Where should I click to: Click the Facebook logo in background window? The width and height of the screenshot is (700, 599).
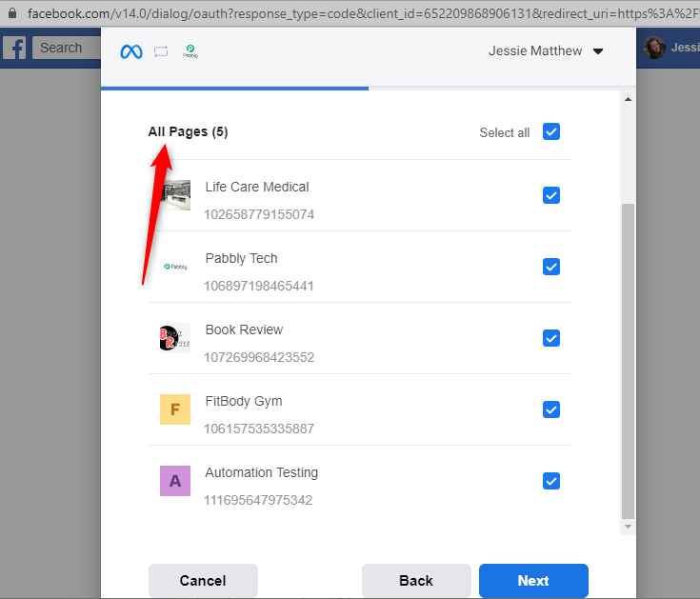click(x=14, y=48)
